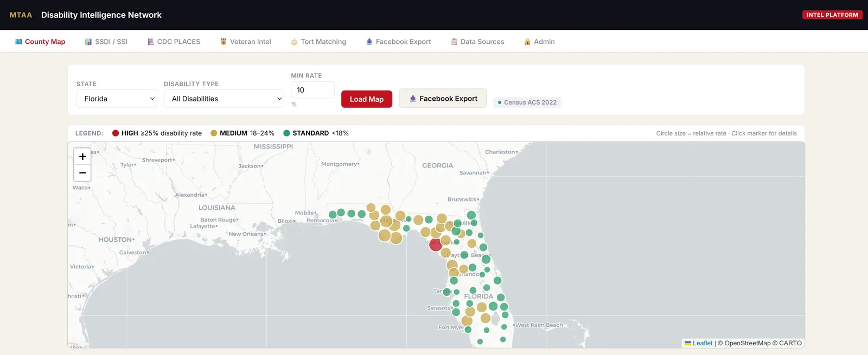The height and width of the screenshot is (355, 868).
Task: Click the OpenStreetMap attribution text
Action: pos(747,343)
